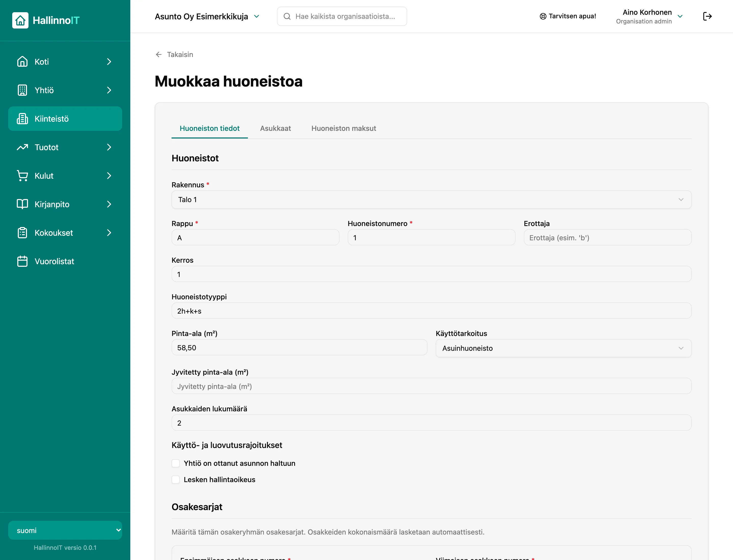The height and width of the screenshot is (560, 733).
Task: Expand the Koti menu chevron
Action: (109, 62)
